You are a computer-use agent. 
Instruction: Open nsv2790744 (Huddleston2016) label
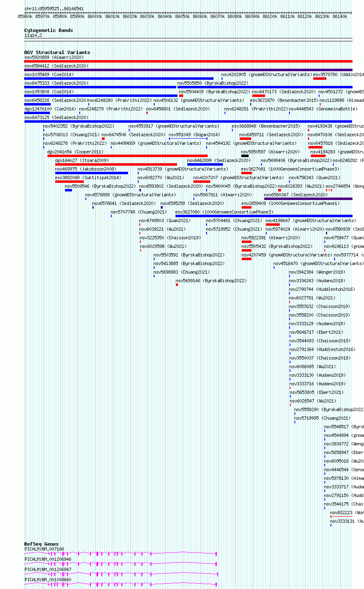point(322,289)
